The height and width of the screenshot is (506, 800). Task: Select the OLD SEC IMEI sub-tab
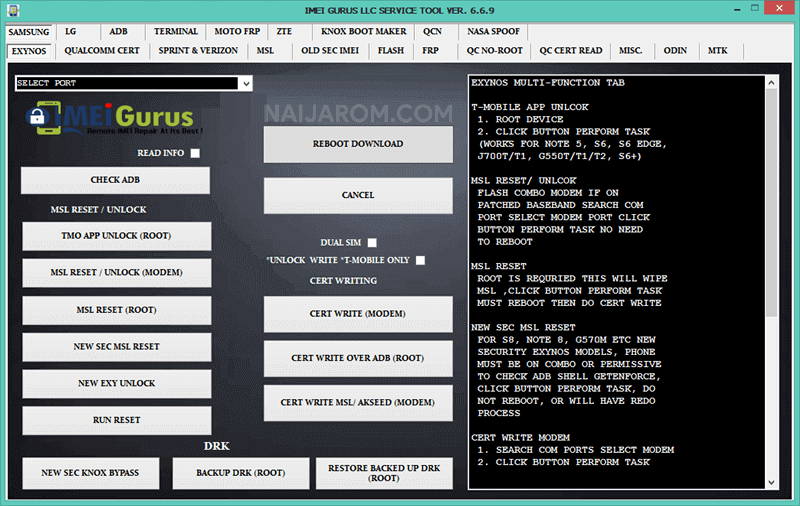[x=330, y=51]
